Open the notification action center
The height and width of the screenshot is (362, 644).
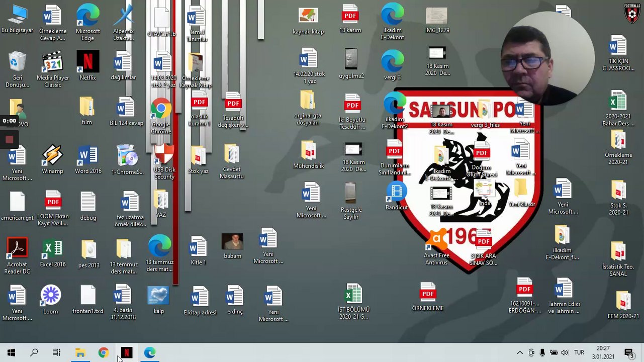629,353
